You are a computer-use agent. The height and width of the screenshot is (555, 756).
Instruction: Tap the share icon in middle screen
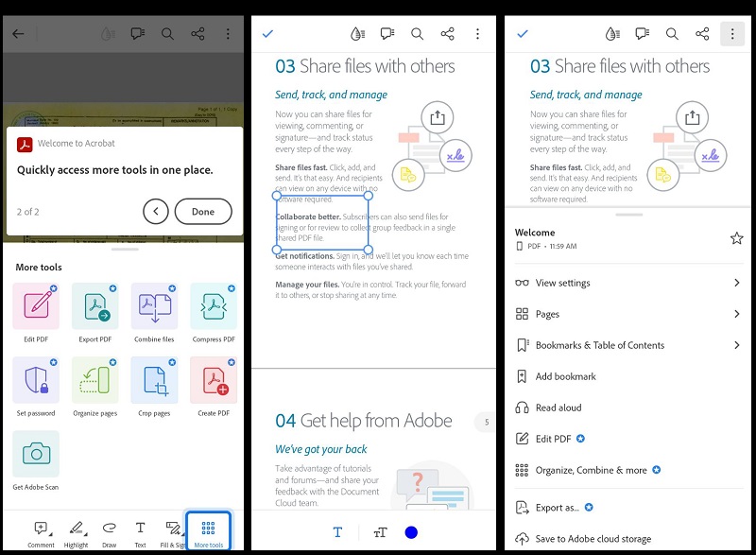click(x=447, y=34)
